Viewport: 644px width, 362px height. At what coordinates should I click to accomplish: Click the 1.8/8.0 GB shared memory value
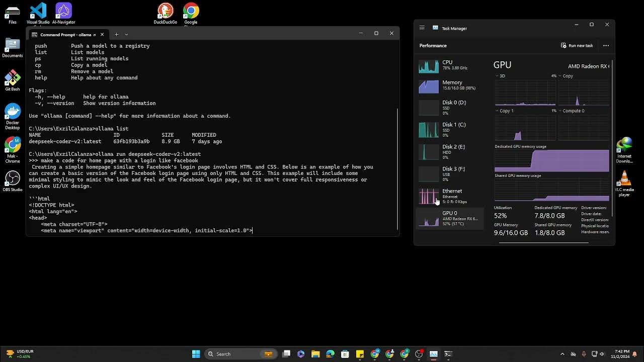click(549, 233)
